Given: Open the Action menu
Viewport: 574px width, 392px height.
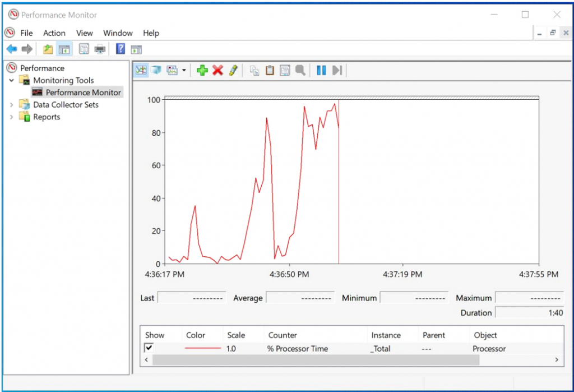Looking at the screenshot, I should [54, 33].
